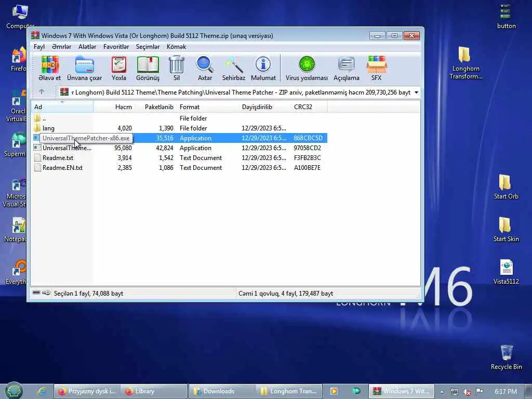Select the Readme.EN.txt file
Image resolution: width=532 pixels, height=399 pixels.
(179, 167)
